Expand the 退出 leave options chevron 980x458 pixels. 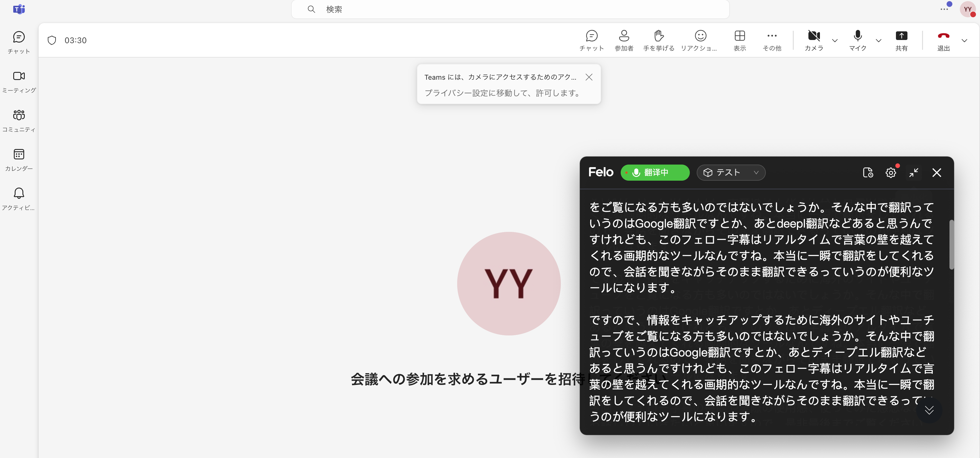(964, 41)
